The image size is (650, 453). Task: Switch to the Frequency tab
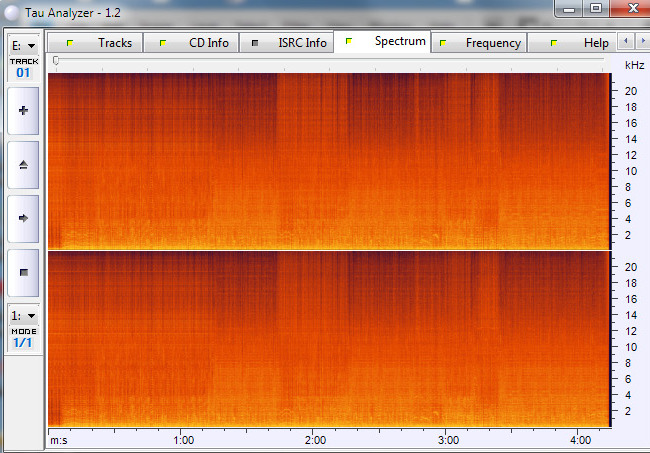click(x=479, y=43)
